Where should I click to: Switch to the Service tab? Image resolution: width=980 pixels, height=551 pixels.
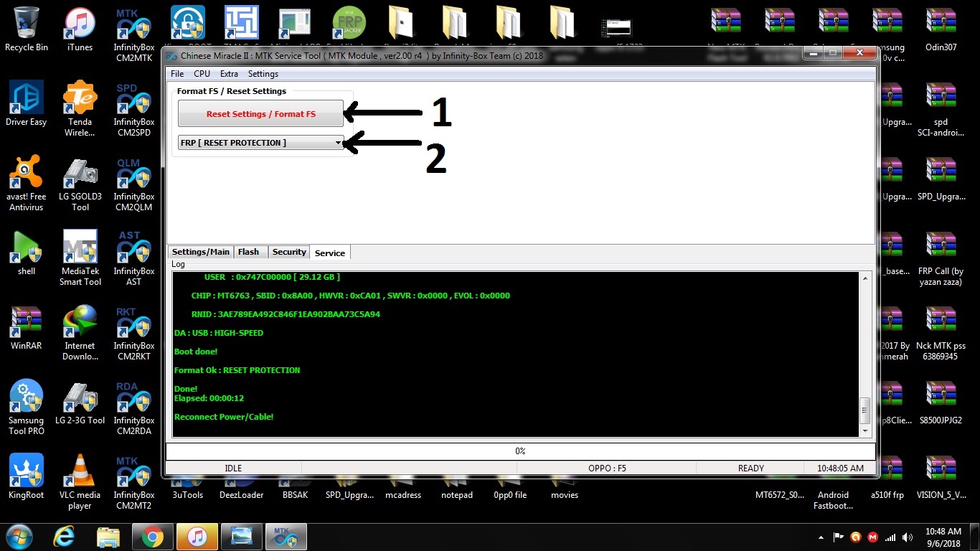[330, 253]
